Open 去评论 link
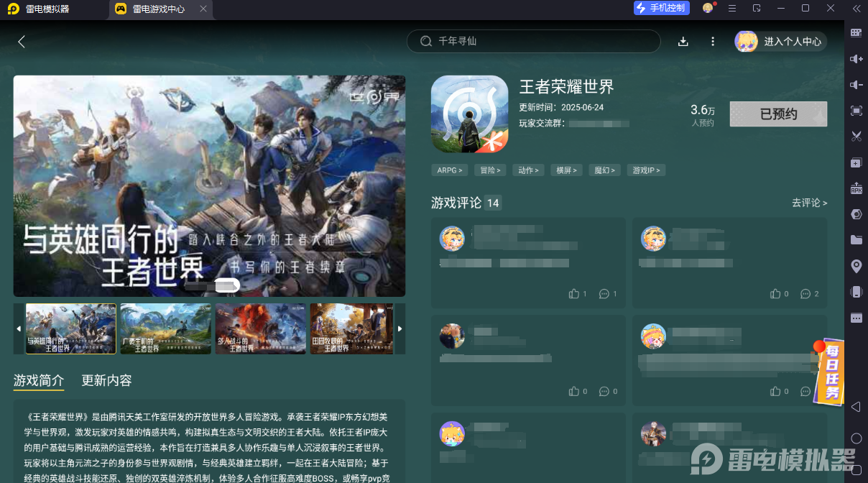This screenshot has height=483, width=868. [809, 203]
